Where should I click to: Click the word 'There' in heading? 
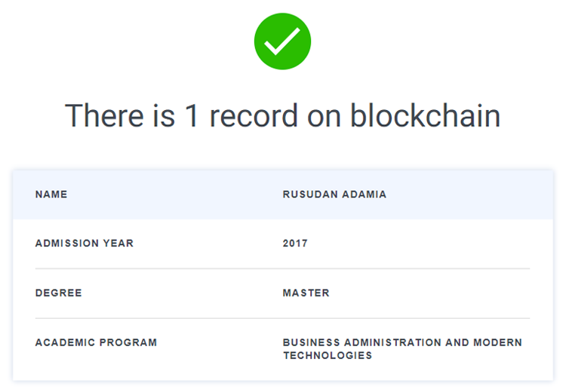pos(104,116)
